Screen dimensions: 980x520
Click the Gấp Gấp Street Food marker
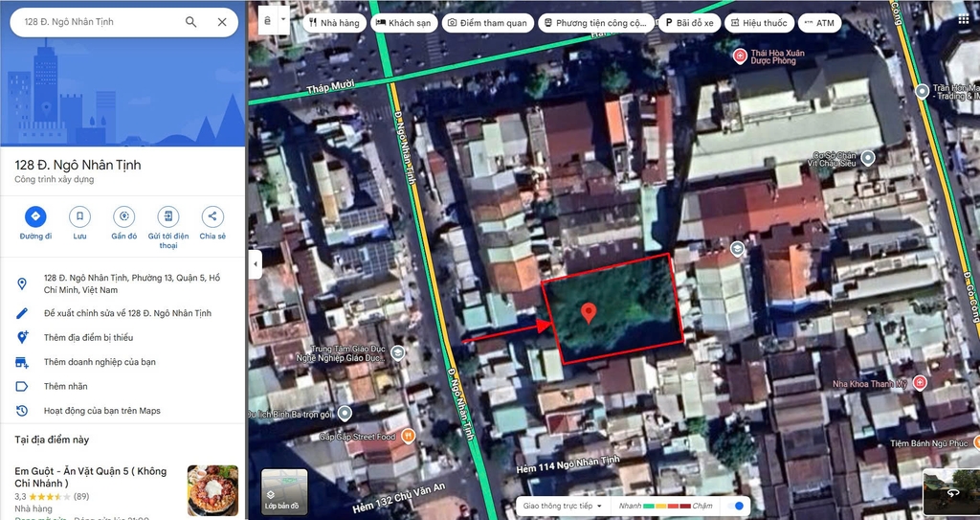click(408, 435)
